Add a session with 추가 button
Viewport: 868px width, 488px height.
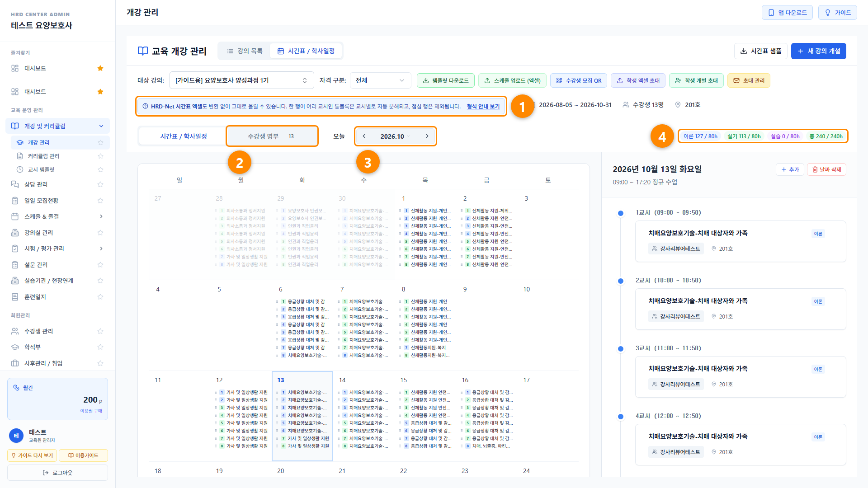(790, 169)
